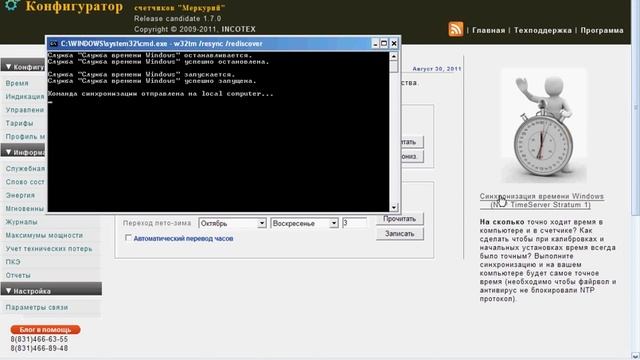The image size is (640, 360).
Task: Click the phone number 8(831)466-89-48
Action: pos(39,348)
